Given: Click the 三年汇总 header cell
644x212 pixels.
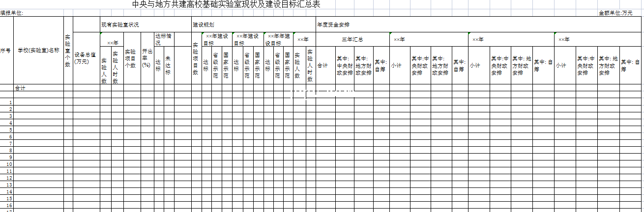Looking at the screenshot, I should coord(352,39).
